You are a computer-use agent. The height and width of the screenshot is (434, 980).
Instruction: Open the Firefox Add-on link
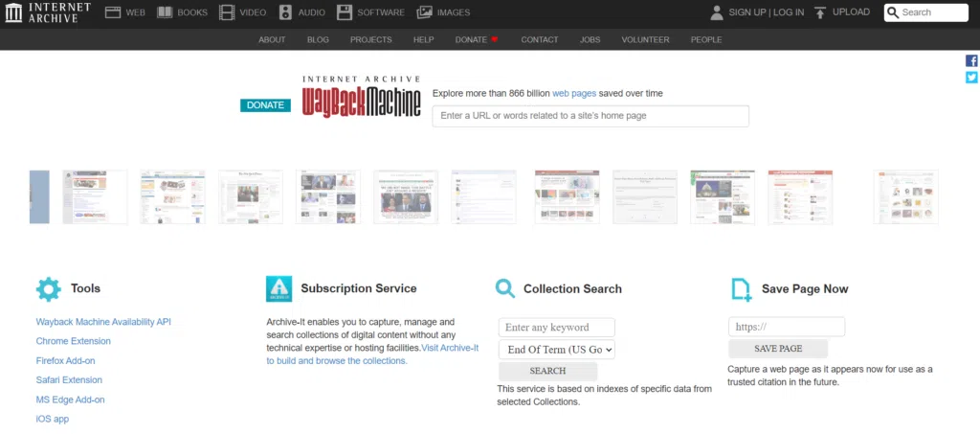tap(66, 361)
